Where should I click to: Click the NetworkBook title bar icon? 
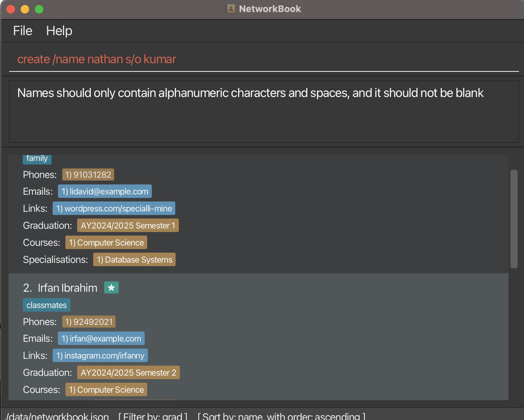point(231,9)
